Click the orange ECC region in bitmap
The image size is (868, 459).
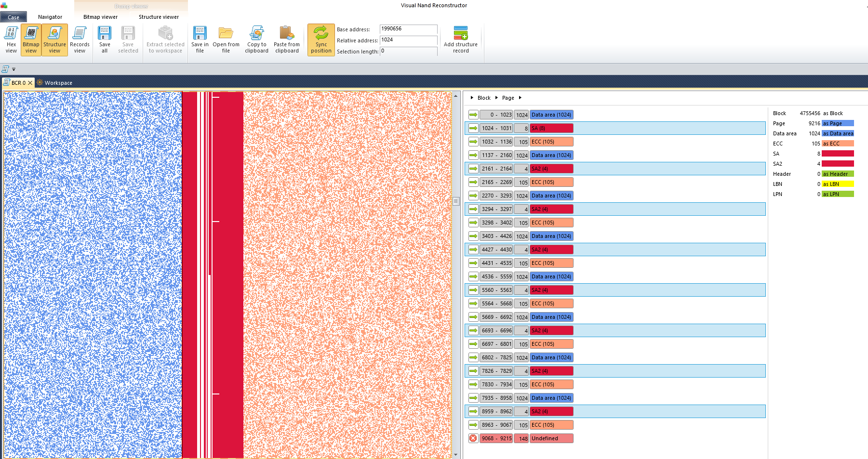pyautogui.click(x=347, y=275)
